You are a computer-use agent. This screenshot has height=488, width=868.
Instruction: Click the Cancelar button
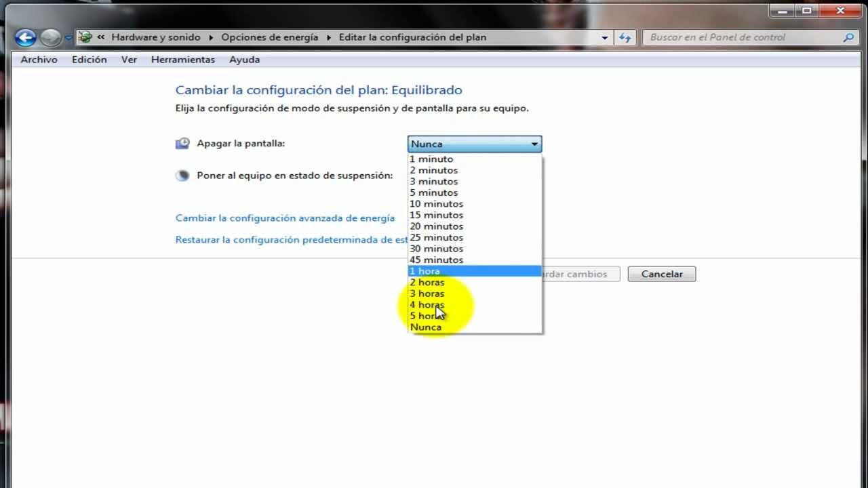point(662,274)
